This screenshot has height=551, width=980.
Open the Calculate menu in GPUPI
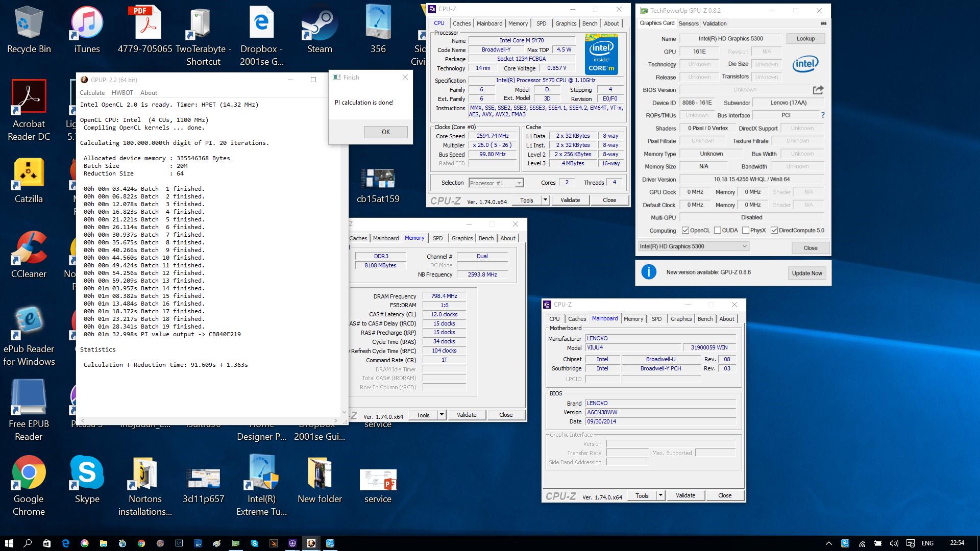point(92,93)
